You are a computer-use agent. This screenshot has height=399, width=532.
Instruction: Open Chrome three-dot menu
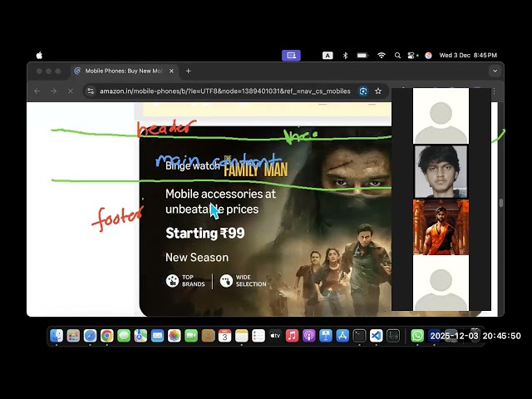pos(495,91)
